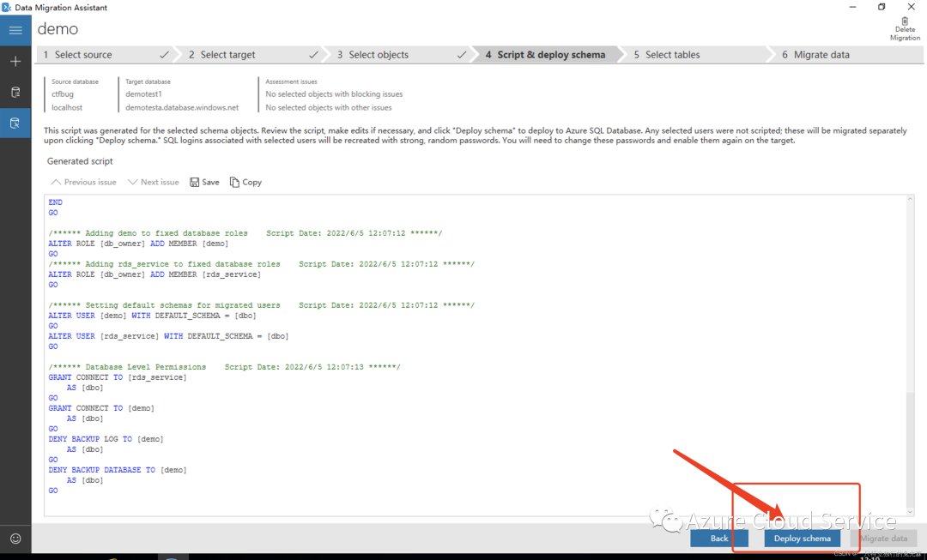Click 'No selected objects with blocking issues'
The height and width of the screenshot is (560, 927).
click(334, 94)
